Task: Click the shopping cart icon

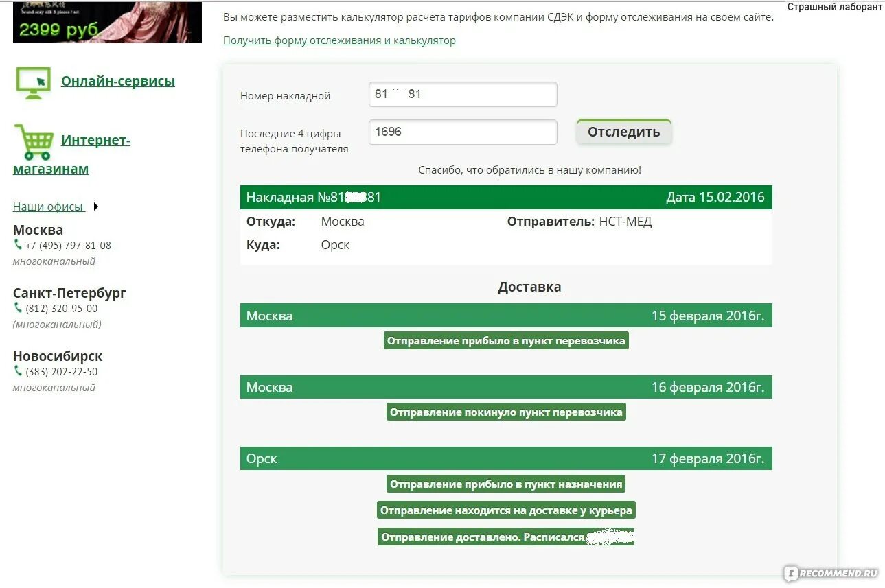Action: pyautogui.click(x=34, y=142)
